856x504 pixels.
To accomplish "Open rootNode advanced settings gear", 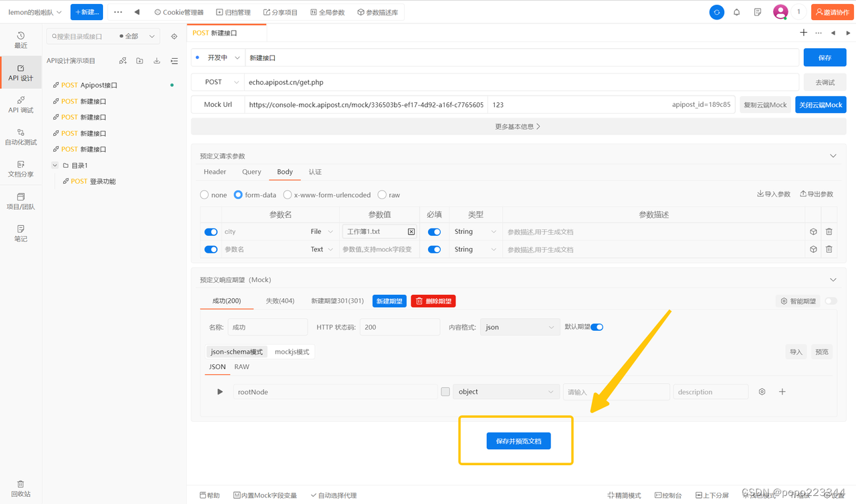I will [x=762, y=392].
